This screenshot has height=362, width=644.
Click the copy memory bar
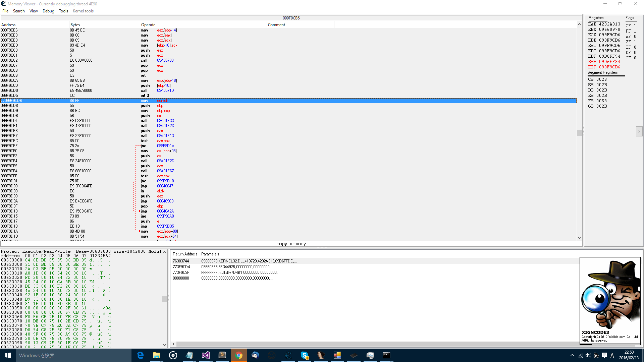pyautogui.click(x=291, y=244)
